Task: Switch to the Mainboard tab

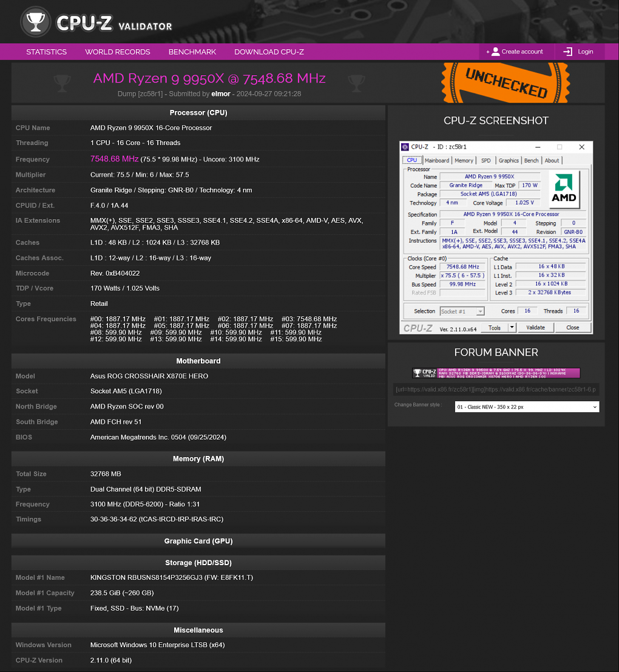Action: pyautogui.click(x=437, y=160)
